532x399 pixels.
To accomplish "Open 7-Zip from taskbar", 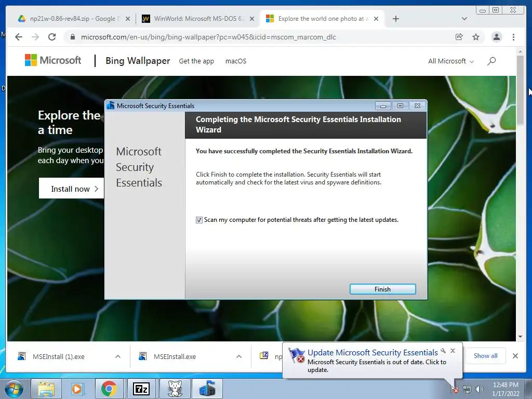I will click(141, 389).
